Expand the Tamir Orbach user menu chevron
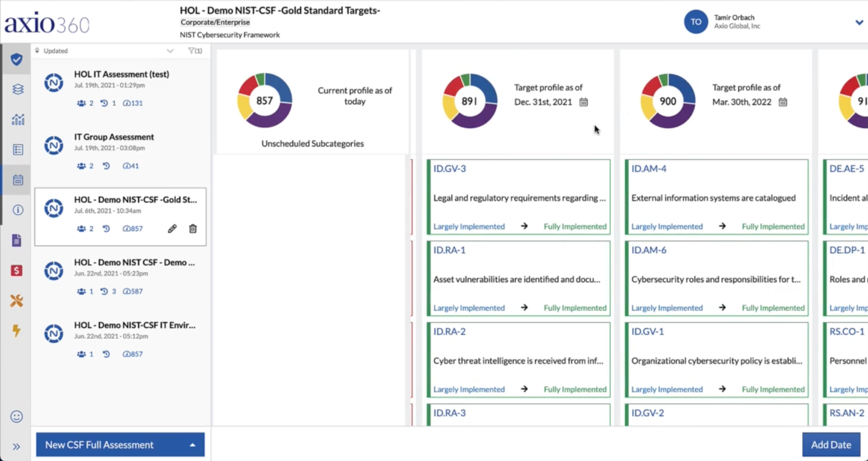The width and height of the screenshot is (868, 461). [x=859, y=22]
